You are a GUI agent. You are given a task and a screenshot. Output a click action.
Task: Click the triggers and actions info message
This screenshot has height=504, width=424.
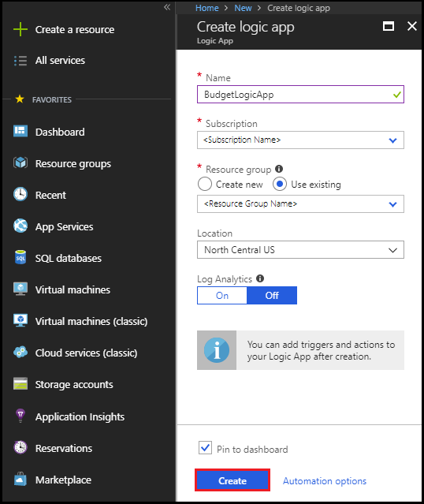point(300,350)
